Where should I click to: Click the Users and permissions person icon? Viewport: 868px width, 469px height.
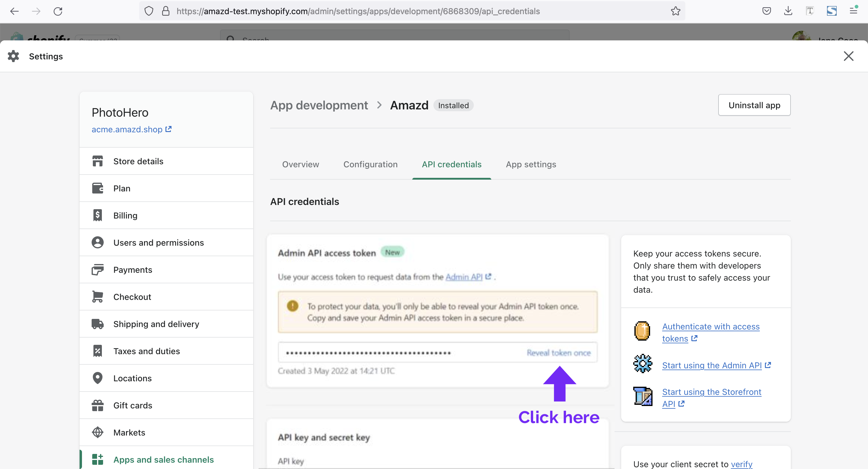click(x=97, y=242)
